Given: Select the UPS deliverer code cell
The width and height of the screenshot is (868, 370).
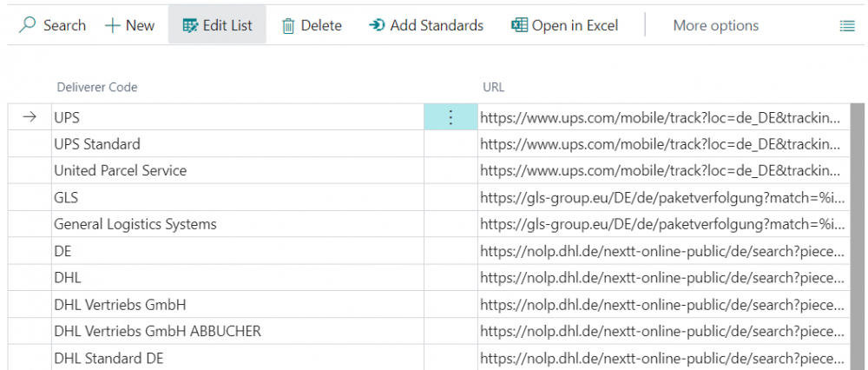Looking at the screenshot, I should [238, 117].
